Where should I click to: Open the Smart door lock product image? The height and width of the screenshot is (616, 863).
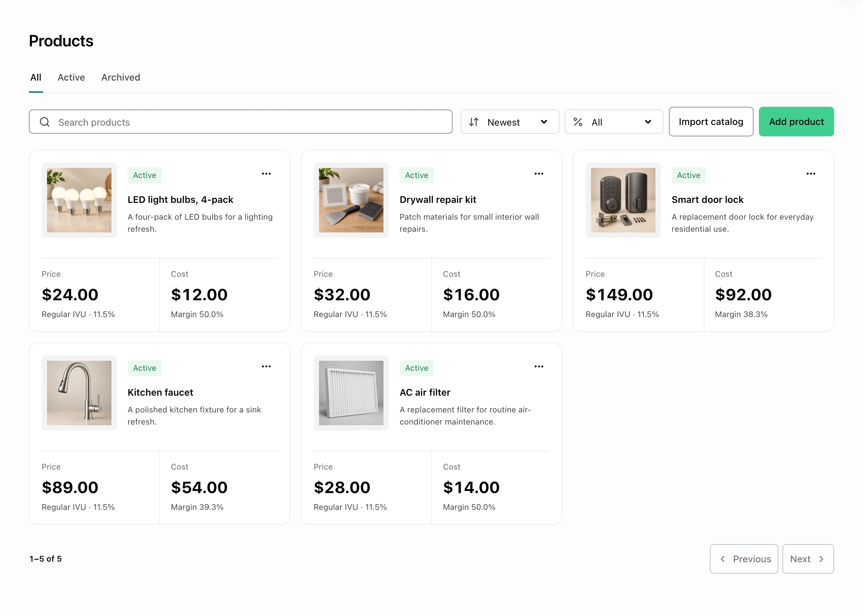coord(623,200)
